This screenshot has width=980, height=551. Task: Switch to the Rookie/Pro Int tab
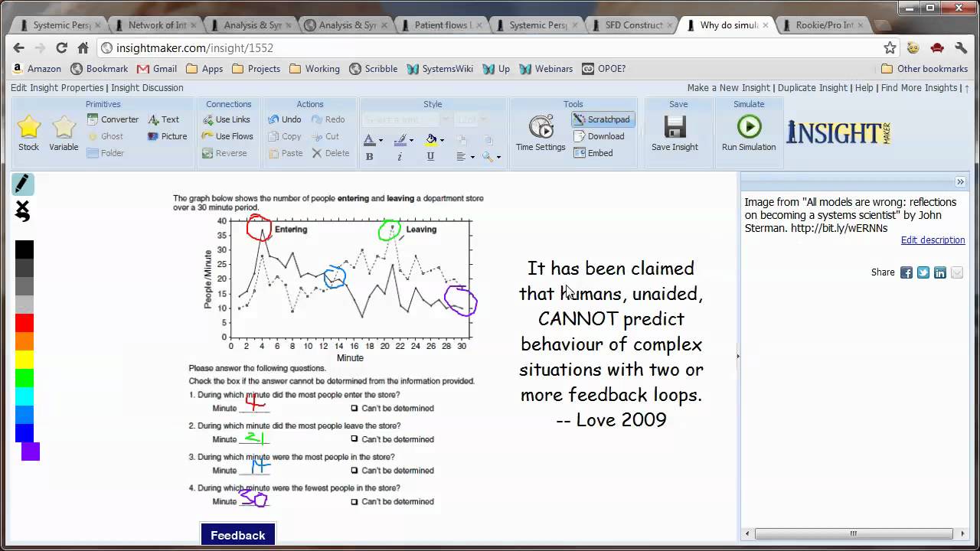tap(823, 24)
